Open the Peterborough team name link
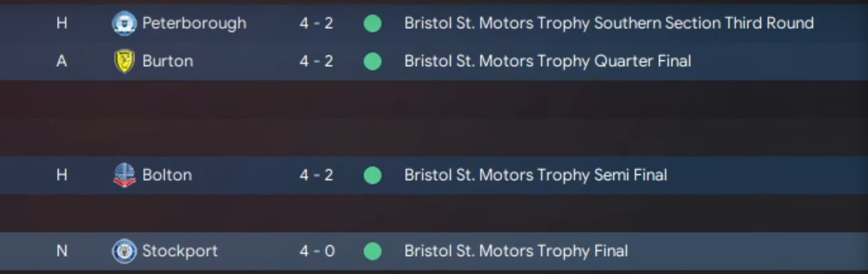 click(x=194, y=23)
